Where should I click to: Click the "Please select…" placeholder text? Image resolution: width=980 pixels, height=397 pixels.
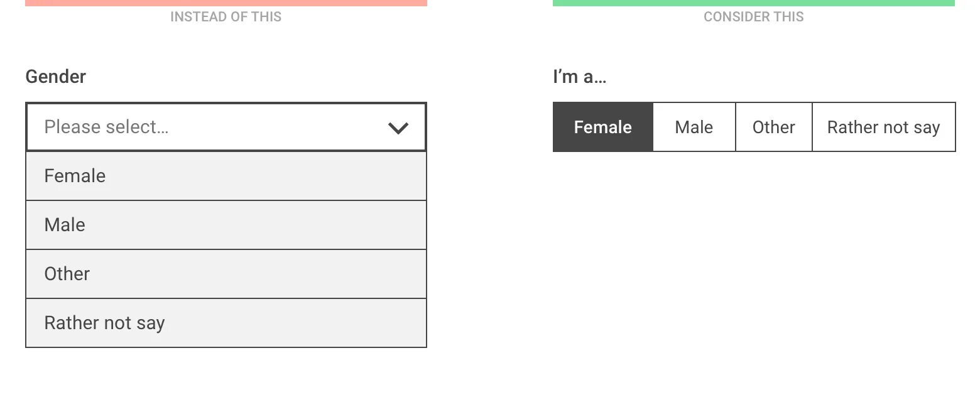(x=106, y=127)
